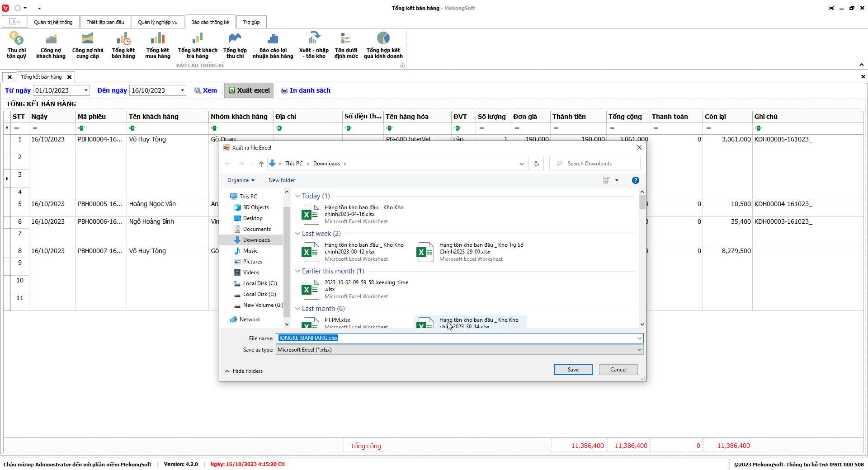The height and width of the screenshot is (470, 868).
Task: Collapse the Today file group
Action: pyautogui.click(x=297, y=196)
